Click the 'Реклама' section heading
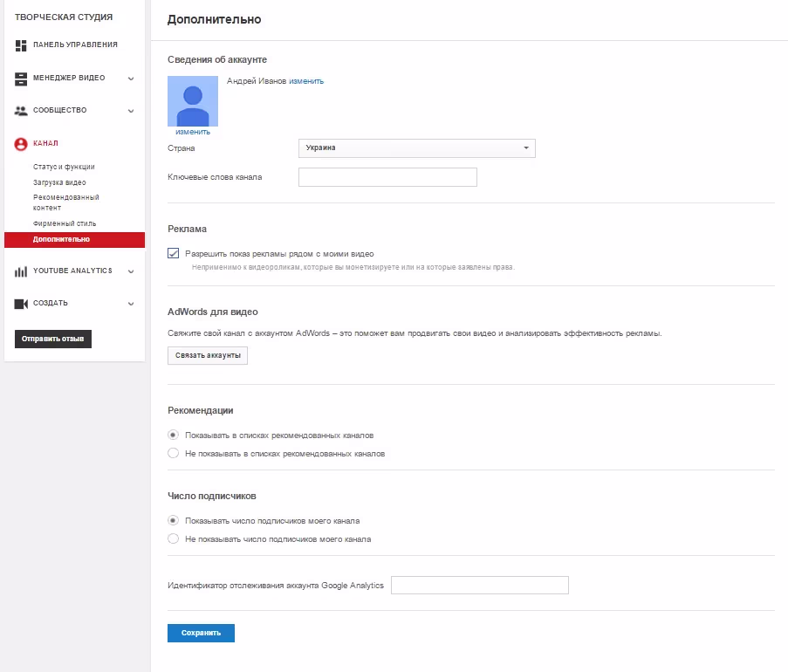The image size is (788, 672). coord(187,229)
